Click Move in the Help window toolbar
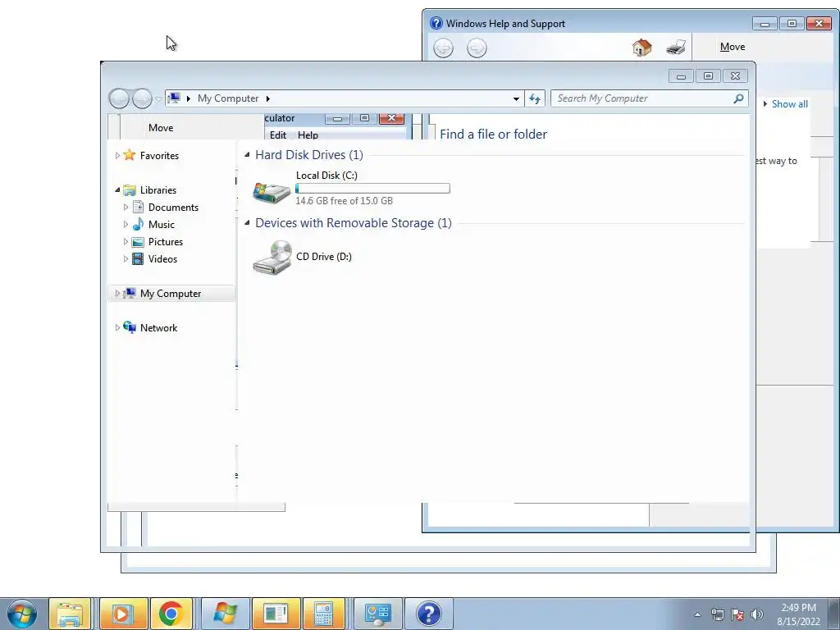 733,47
